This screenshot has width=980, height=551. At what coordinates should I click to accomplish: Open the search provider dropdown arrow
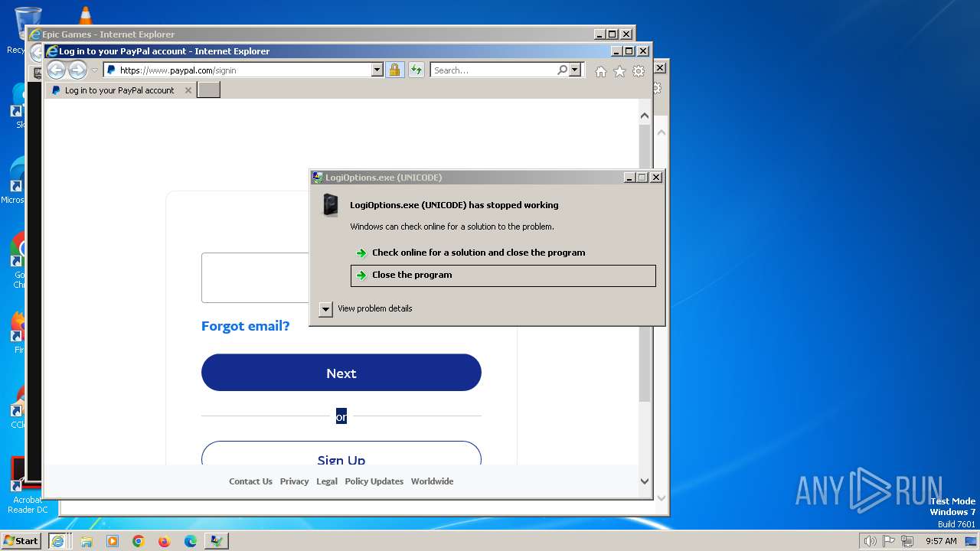575,70
